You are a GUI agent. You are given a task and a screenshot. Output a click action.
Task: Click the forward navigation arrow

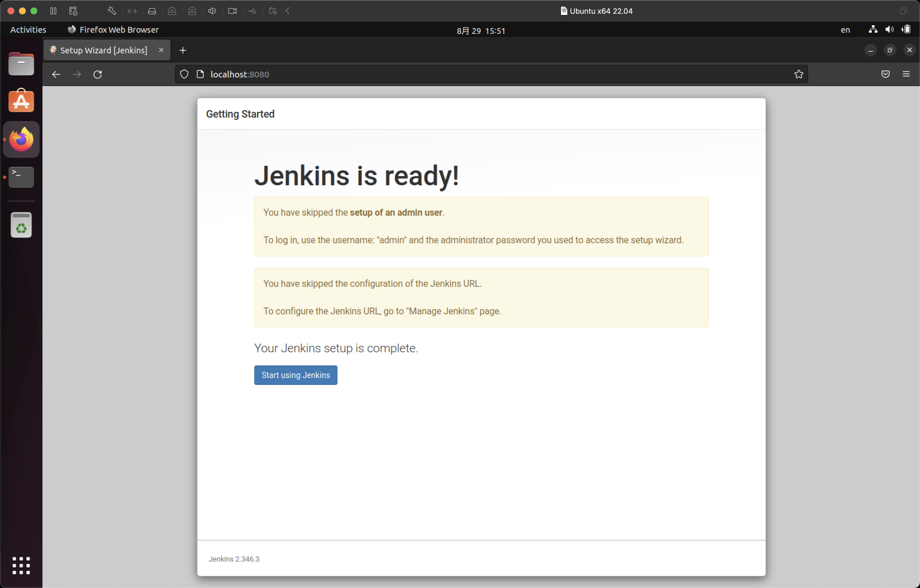coord(77,75)
